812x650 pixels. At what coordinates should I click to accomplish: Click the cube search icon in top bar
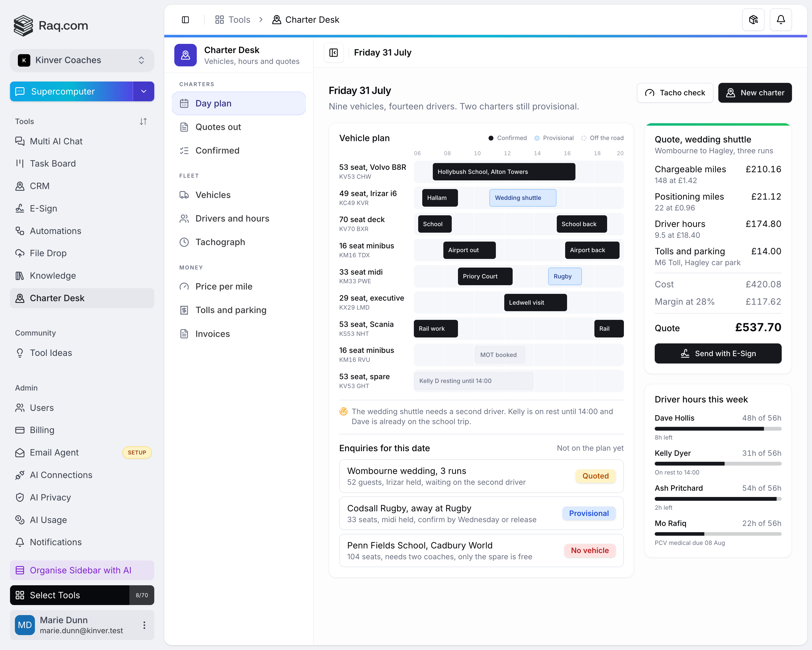753,19
